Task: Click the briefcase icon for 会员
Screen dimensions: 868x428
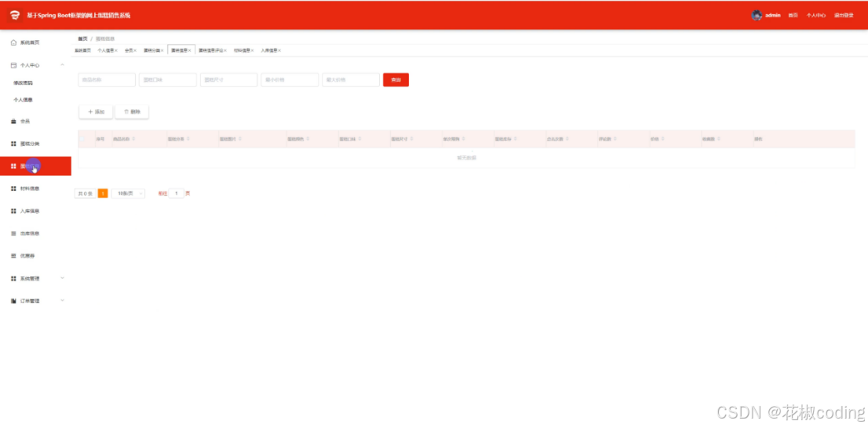Action: pos(14,121)
